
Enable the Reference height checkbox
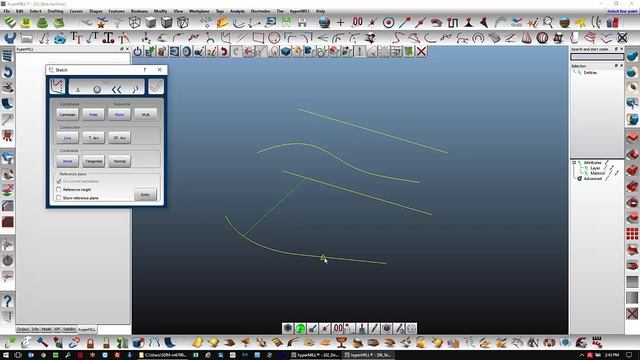point(59,189)
